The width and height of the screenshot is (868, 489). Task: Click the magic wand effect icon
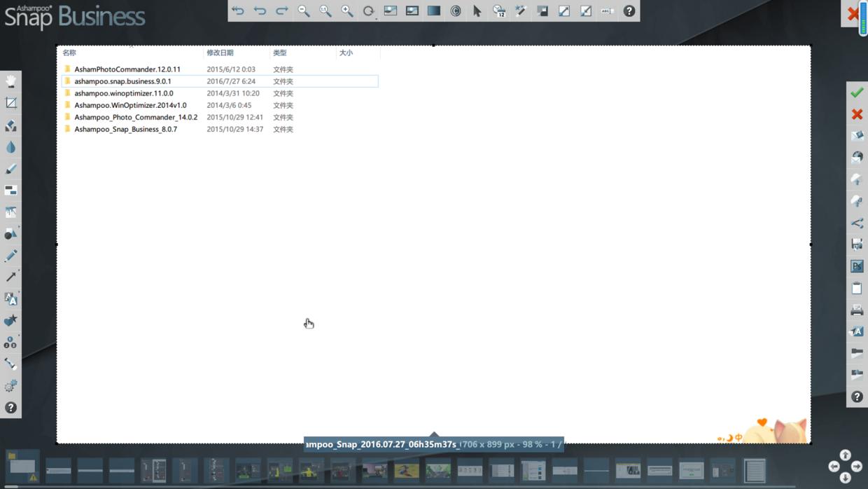tap(521, 11)
